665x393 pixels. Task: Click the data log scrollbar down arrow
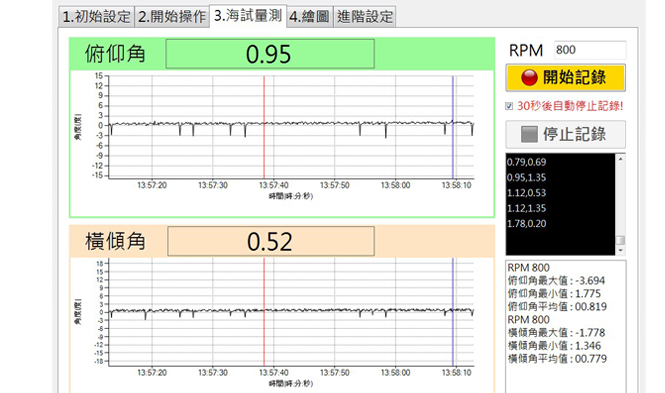tap(620, 251)
